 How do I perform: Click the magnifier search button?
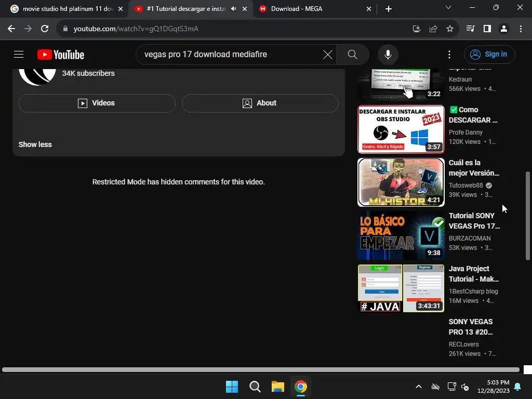(x=353, y=54)
